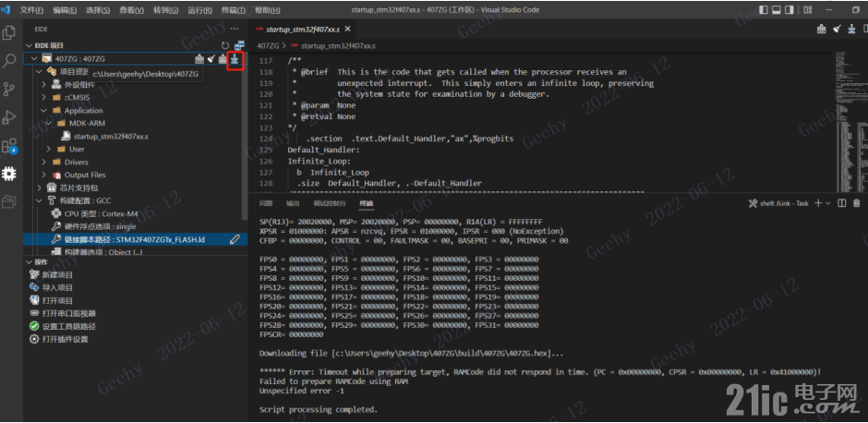Open the Search view in activity bar
Image resolution: width=868 pixels, height=423 pixels.
point(9,61)
